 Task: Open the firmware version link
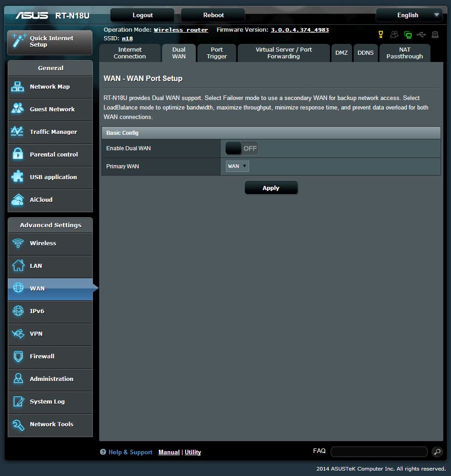click(x=300, y=30)
